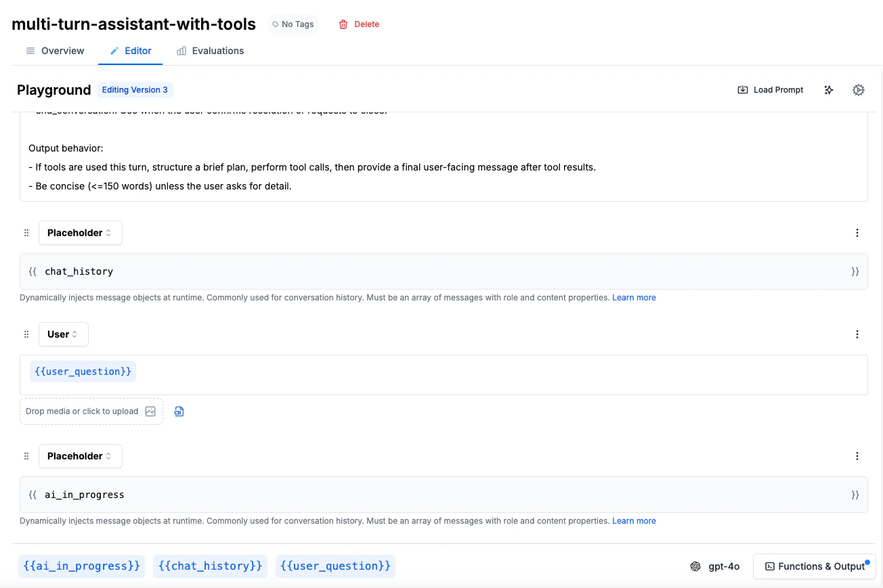Click the 'Output behavior:' line in system prompt

(66, 148)
